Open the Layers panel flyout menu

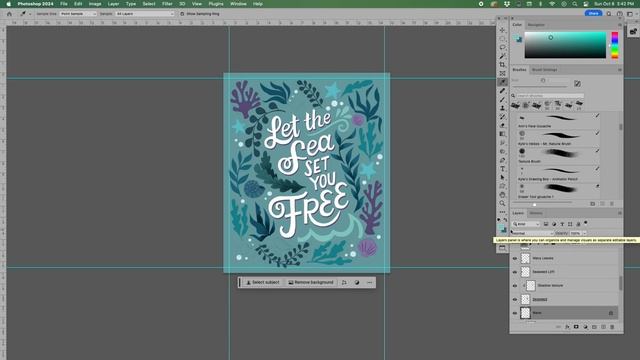[x=620, y=213]
